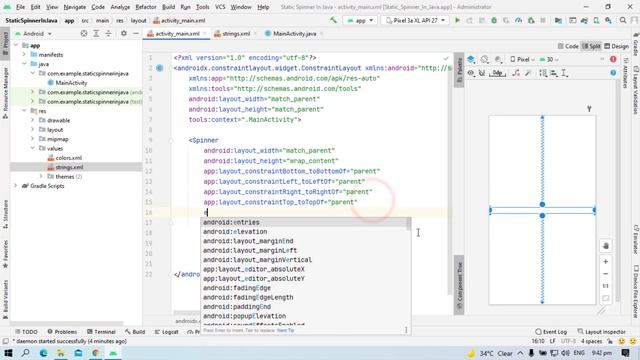This screenshot has height=360, width=640.
Task: Toggle the Resource Manager side panel
Action: 5,93
